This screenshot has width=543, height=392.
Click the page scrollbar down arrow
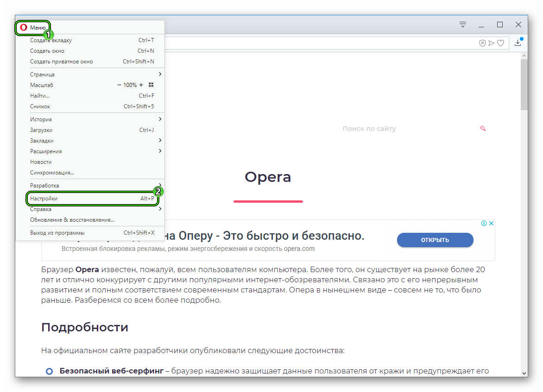[524, 373]
